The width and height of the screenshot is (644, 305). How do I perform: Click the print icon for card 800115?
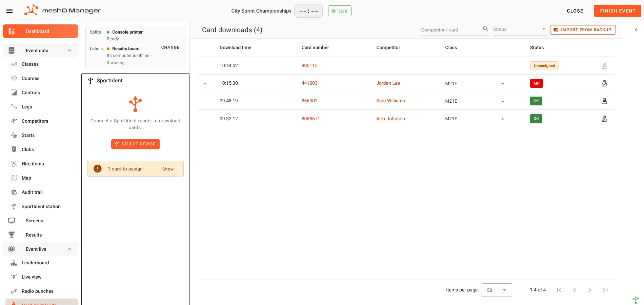click(604, 66)
